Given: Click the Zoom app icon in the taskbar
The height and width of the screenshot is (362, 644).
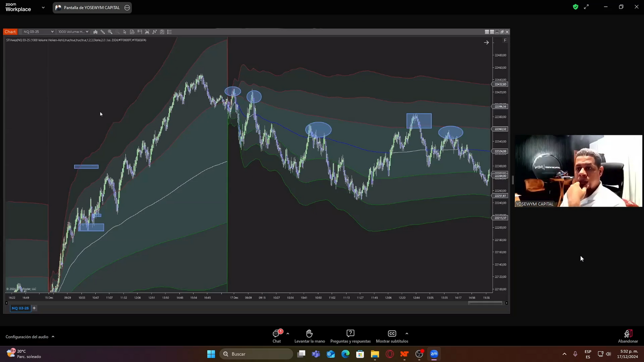Looking at the screenshot, I should click(434, 354).
